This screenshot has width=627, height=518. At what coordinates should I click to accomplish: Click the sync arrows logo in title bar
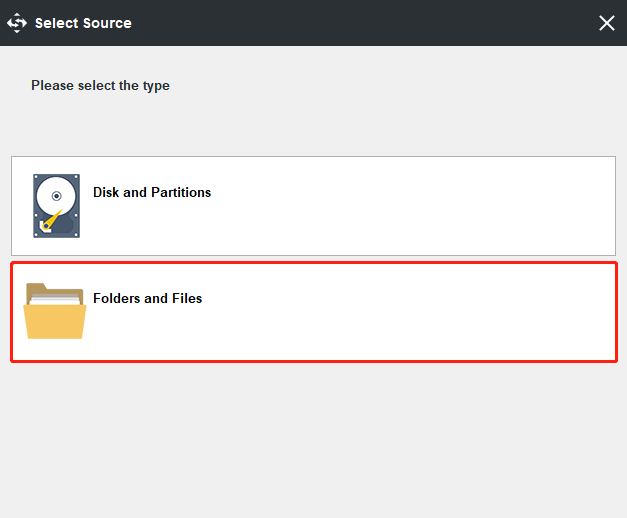(17, 22)
